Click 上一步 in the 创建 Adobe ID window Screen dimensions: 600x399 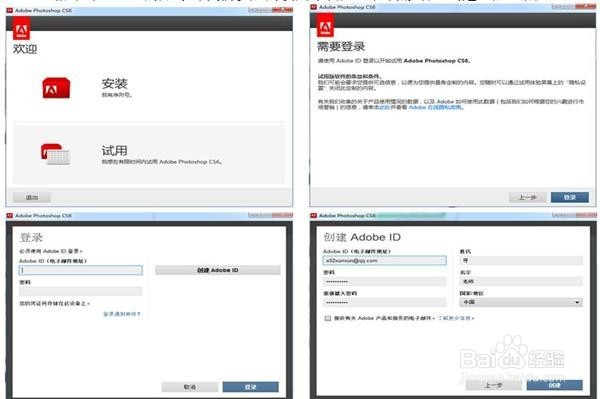tap(494, 385)
